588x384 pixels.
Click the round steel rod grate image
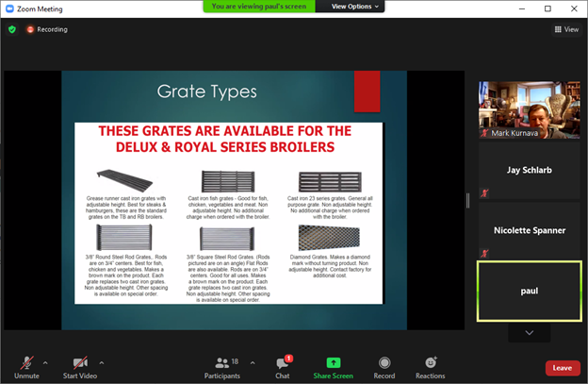(x=124, y=237)
